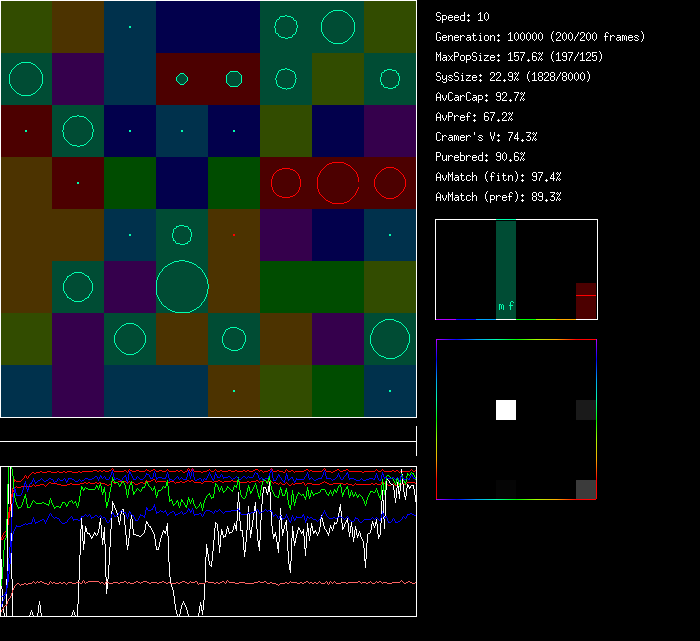This screenshot has width=700, height=641.
Task: Click the AvCarCap statistic line
Action: pyautogui.click(x=480, y=97)
